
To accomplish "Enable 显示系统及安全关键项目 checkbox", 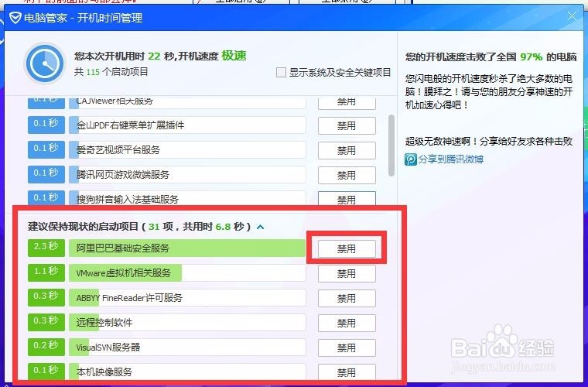I will pos(281,73).
